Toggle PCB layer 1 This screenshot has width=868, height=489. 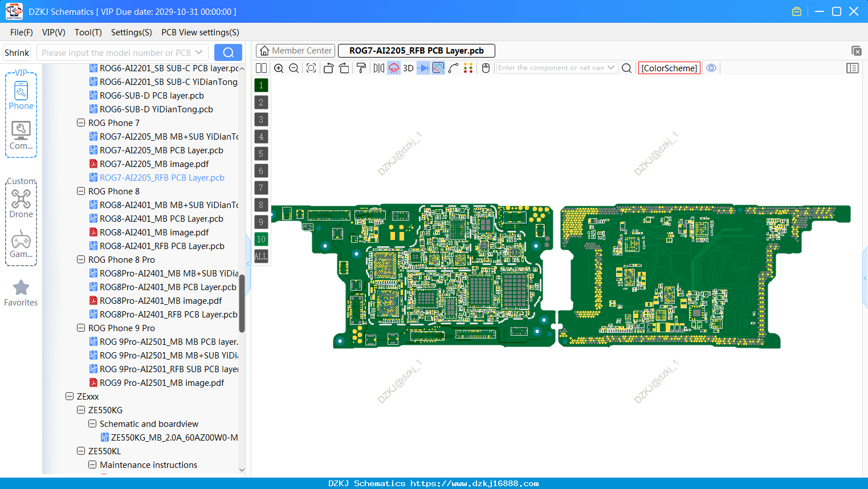coord(261,85)
